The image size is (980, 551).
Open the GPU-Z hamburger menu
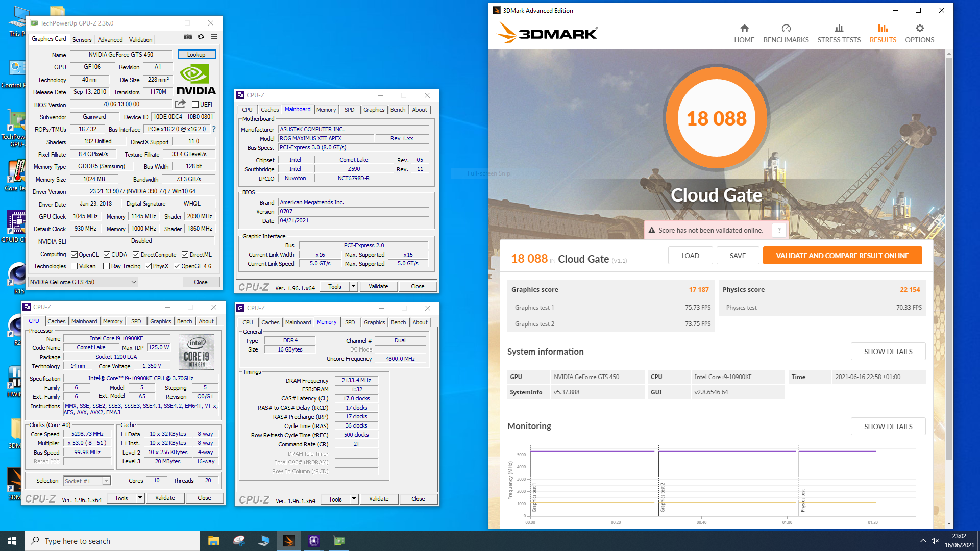(x=214, y=37)
